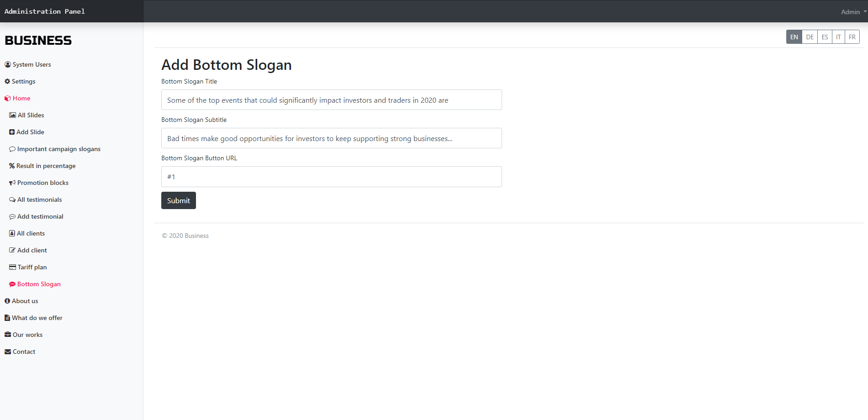The image size is (868, 420).
Task: Switch to the IT language tab
Action: click(x=838, y=37)
